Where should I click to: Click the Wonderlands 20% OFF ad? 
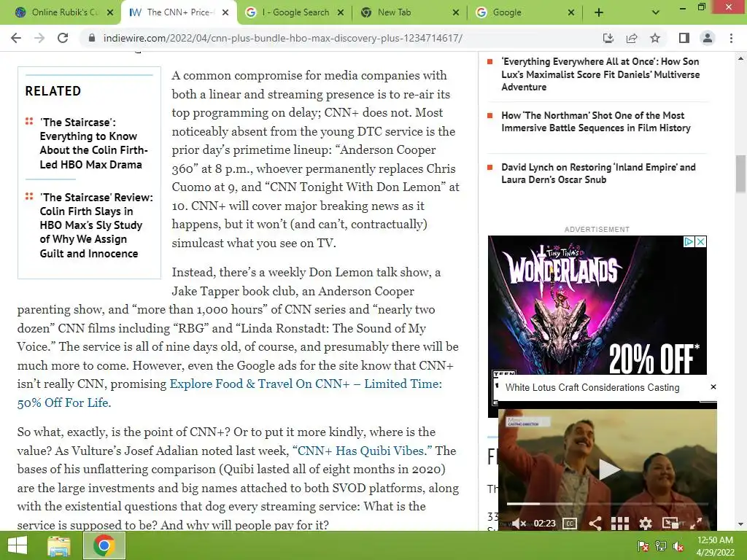pyautogui.click(x=597, y=306)
